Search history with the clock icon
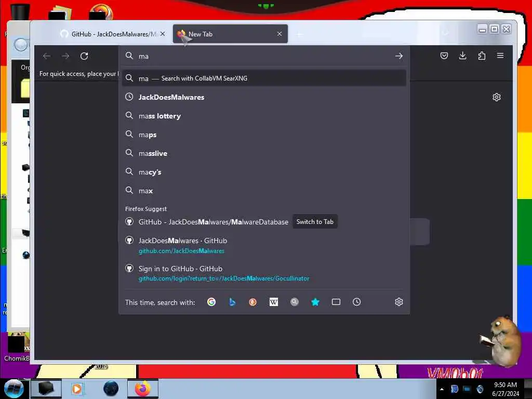The image size is (532, 399). (356, 302)
